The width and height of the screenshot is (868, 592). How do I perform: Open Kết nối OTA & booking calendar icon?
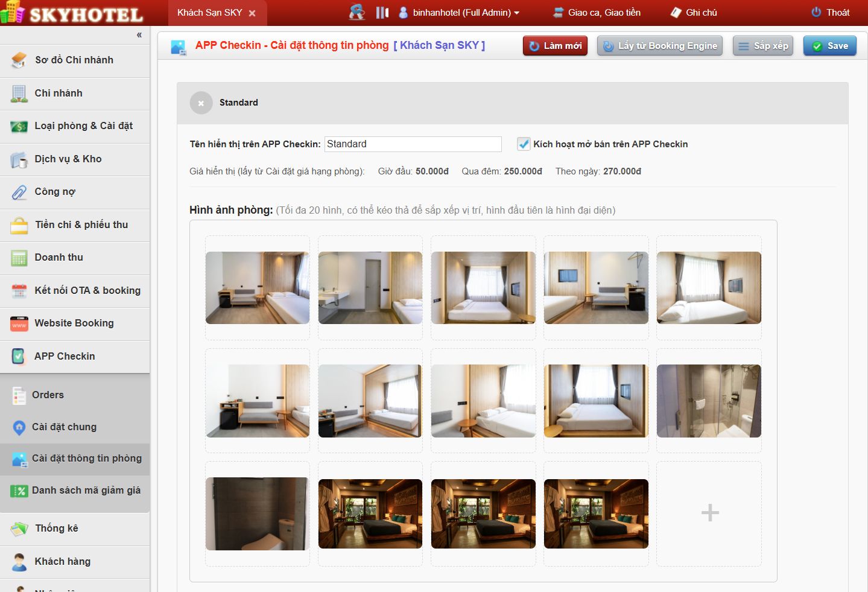[x=19, y=291]
